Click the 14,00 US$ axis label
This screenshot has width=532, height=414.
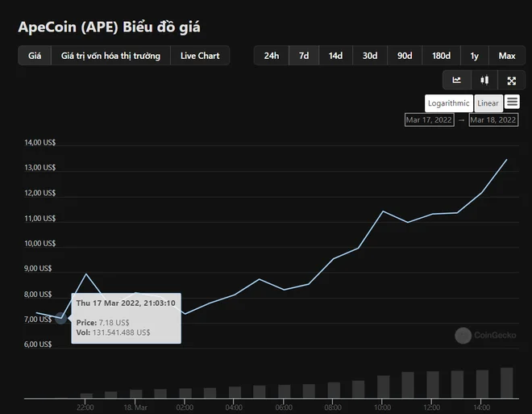(39, 142)
